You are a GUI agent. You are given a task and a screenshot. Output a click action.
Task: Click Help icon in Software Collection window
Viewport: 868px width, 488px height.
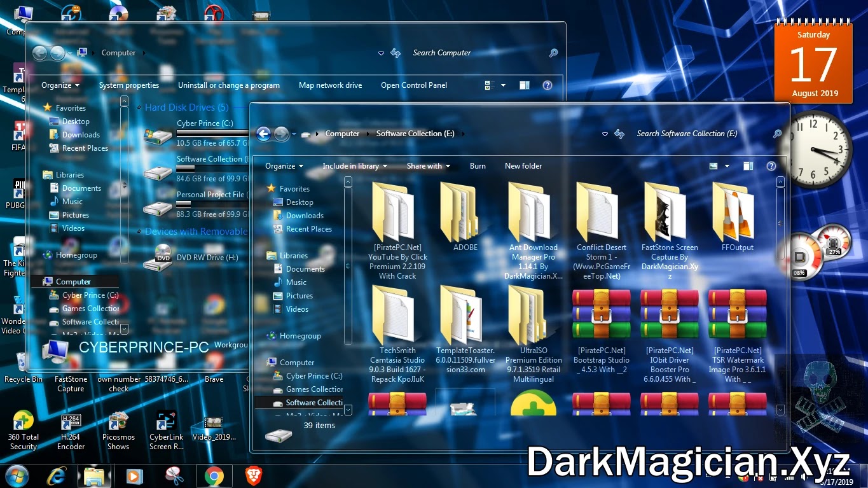[771, 166]
